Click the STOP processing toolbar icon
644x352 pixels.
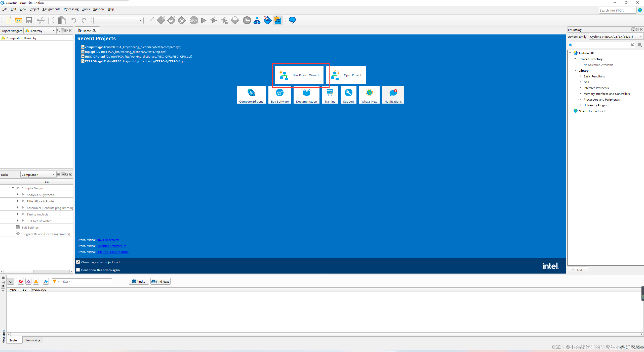tap(193, 20)
